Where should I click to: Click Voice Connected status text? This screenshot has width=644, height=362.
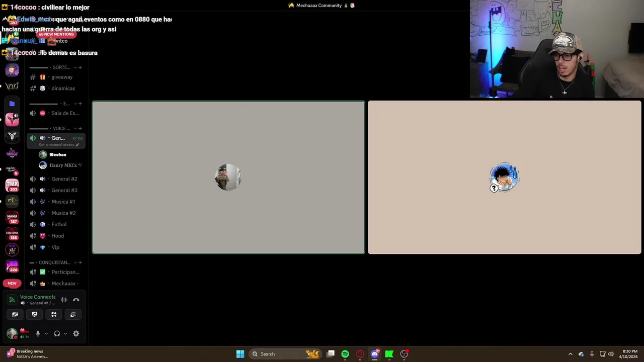38,297
